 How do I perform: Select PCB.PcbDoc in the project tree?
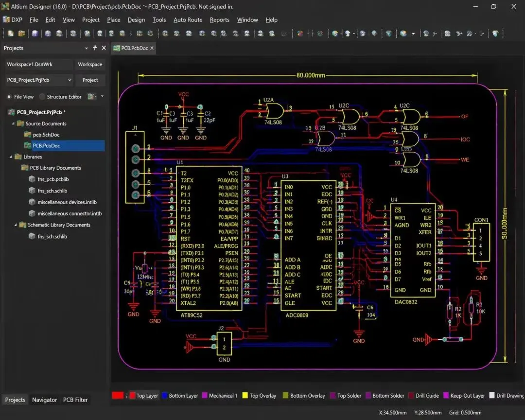coord(64,145)
